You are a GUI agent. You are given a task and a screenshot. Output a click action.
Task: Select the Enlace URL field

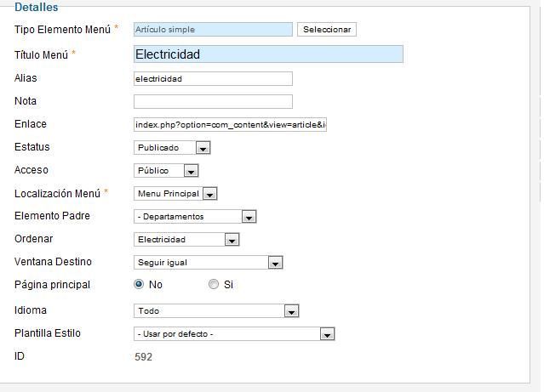[x=230, y=124]
